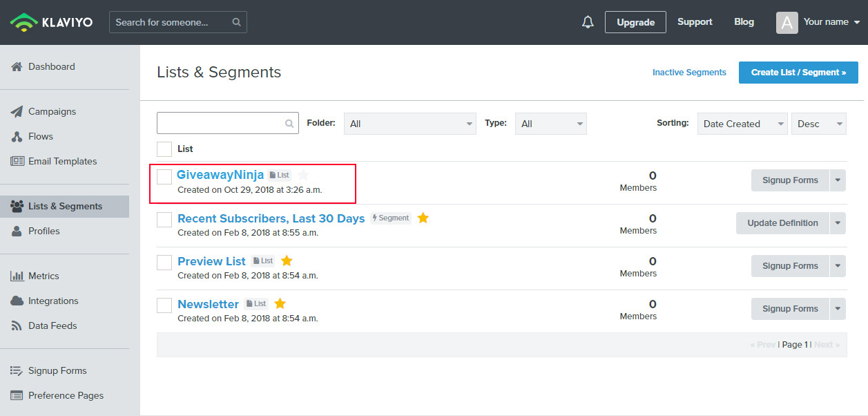Open the Preview List link
Screen dimensions: 868x416
pos(211,261)
